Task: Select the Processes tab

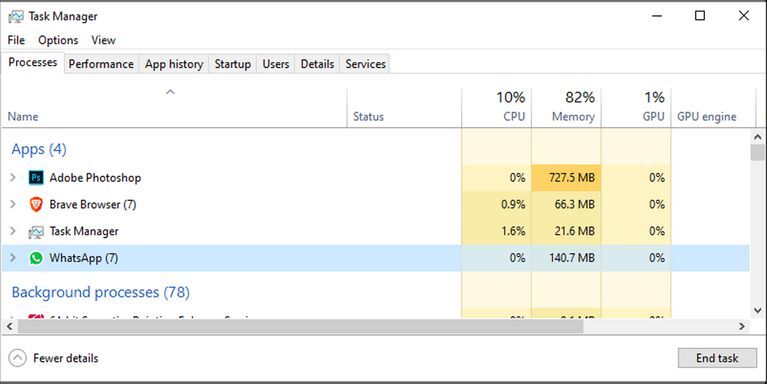Action: tap(33, 63)
